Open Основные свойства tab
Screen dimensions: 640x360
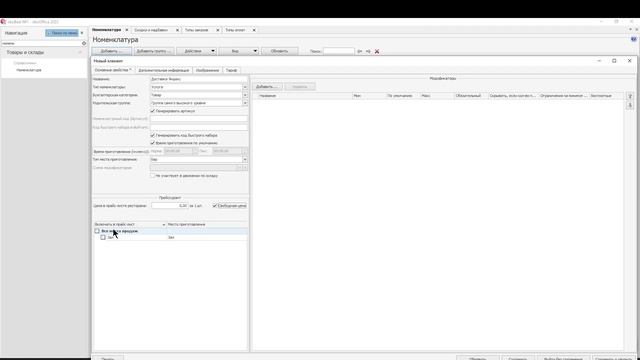[113, 70]
